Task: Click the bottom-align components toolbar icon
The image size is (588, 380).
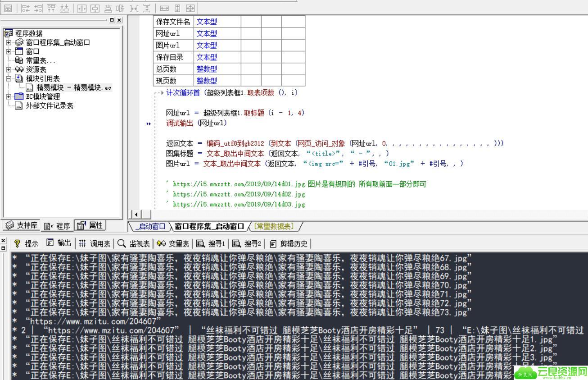Action: point(65,8)
